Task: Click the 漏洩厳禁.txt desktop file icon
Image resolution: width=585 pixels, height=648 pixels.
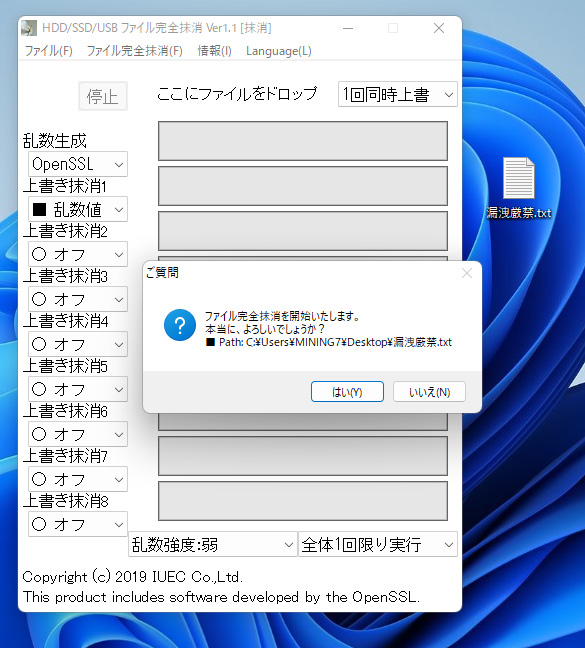Action: [518, 187]
